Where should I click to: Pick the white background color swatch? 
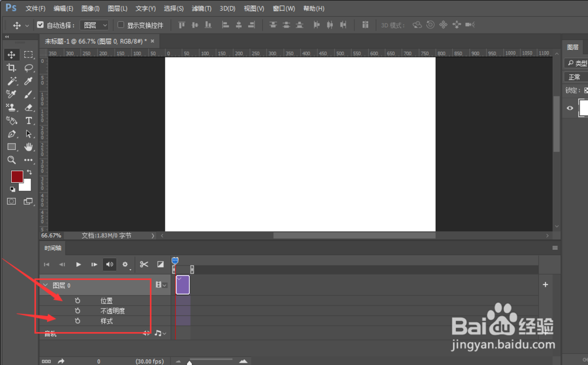click(x=26, y=186)
